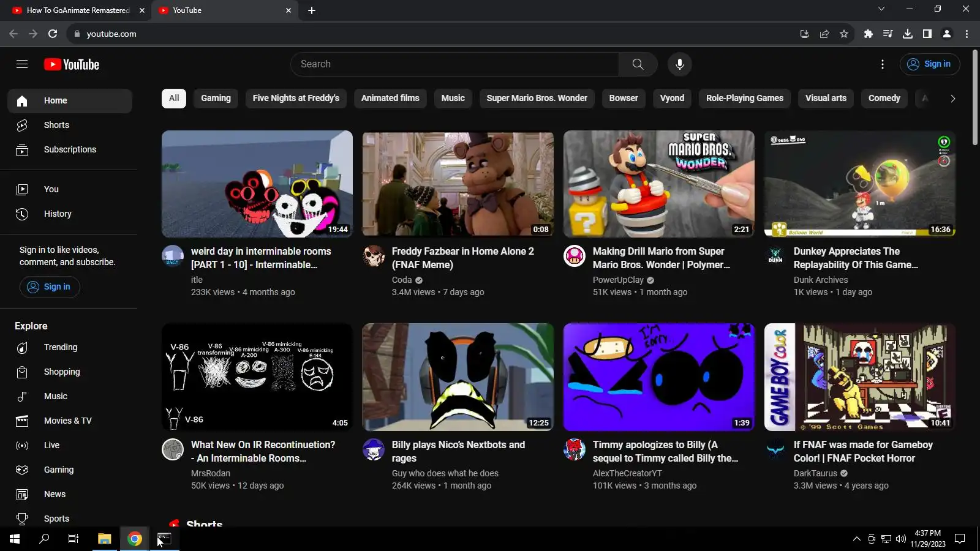Open the itle channel avatar
980x551 pixels.
(x=173, y=256)
